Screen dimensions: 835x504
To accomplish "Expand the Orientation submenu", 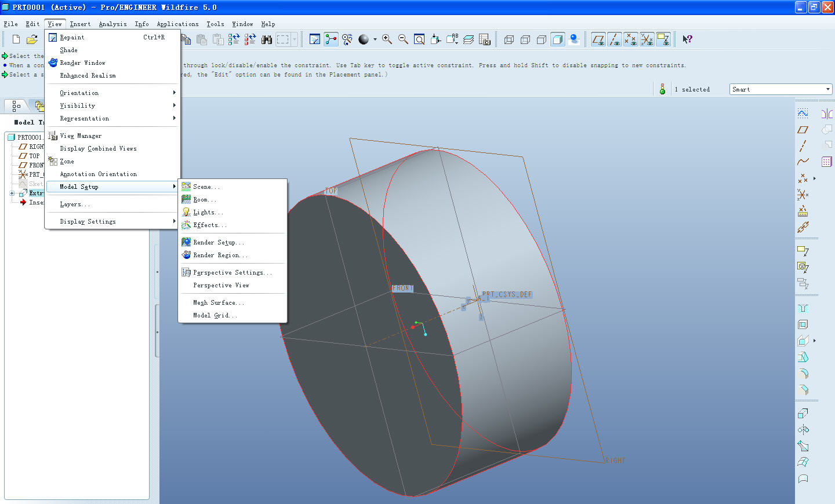I will (x=112, y=93).
